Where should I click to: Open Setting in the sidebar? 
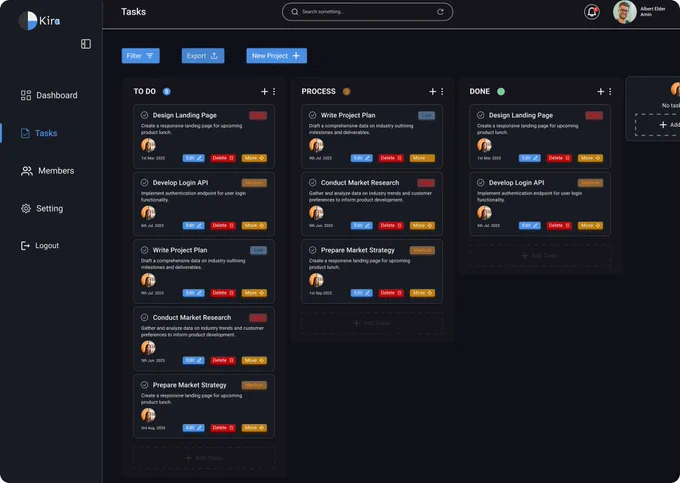click(x=42, y=209)
